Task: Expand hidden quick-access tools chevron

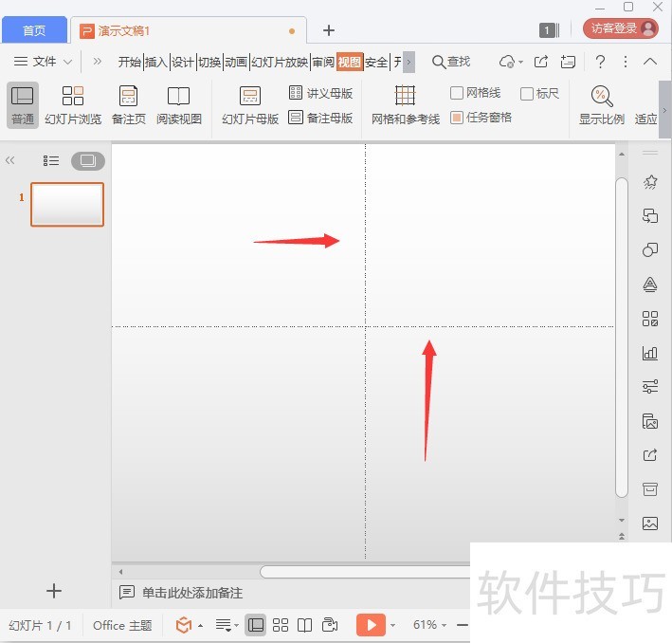Action: coord(98,62)
